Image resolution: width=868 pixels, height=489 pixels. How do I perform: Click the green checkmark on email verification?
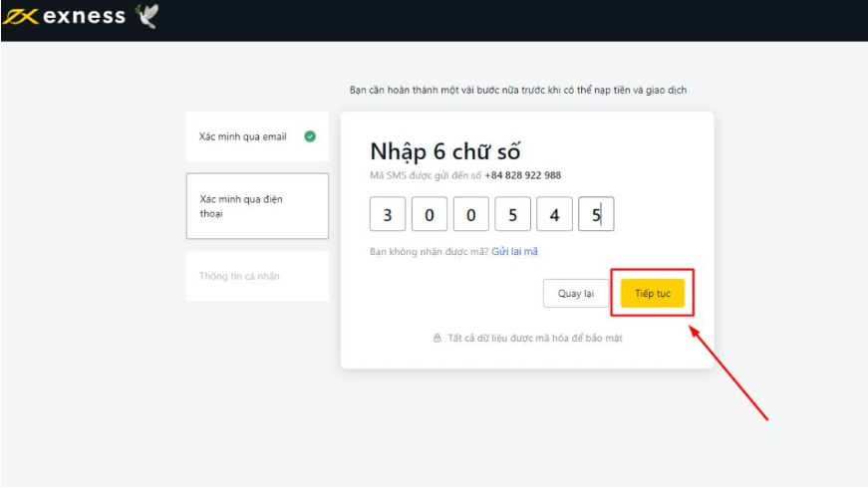[310, 136]
